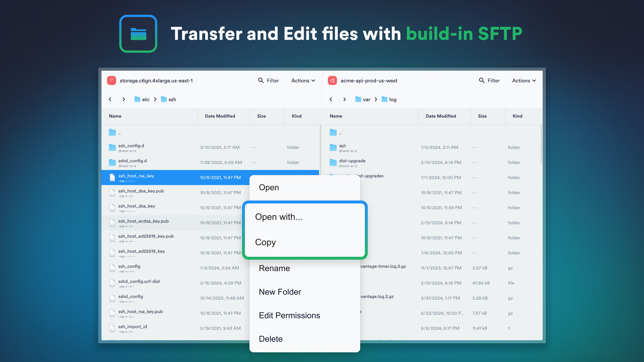
Task: Open parent directory folder in left pane
Action: (113, 132)
